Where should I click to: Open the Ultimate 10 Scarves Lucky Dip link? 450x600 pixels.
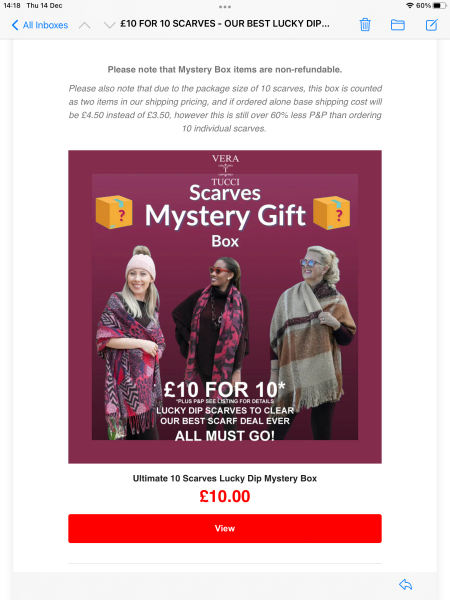[225, 478]
